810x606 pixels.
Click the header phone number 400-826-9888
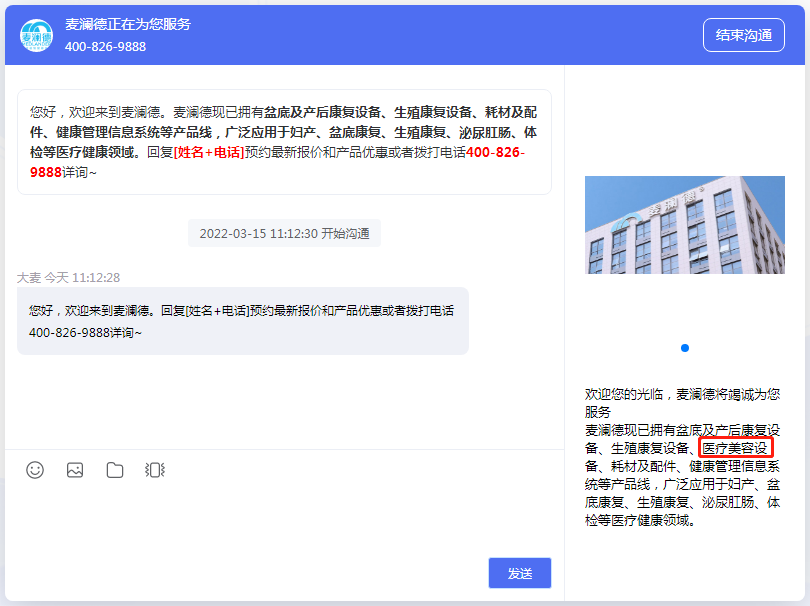point(105,46)
